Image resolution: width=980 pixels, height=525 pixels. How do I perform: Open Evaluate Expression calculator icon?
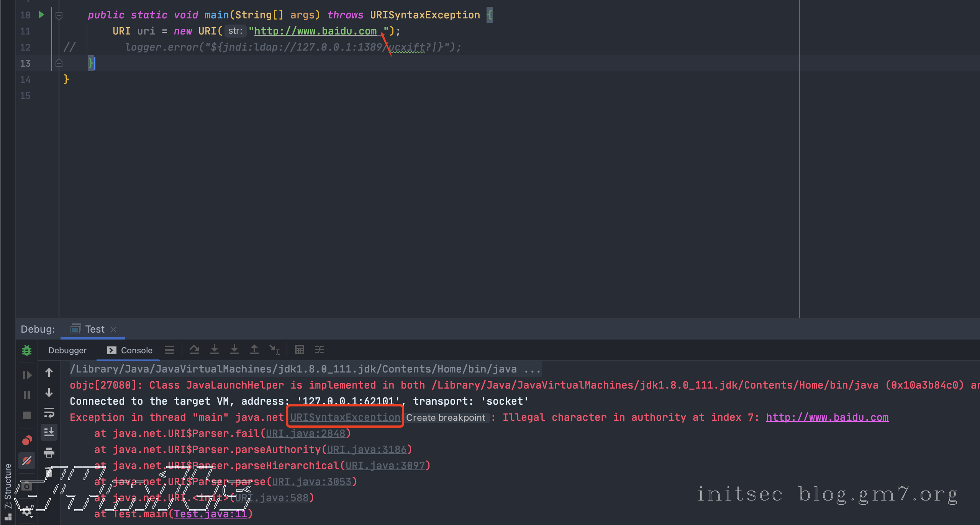(299, 349)
